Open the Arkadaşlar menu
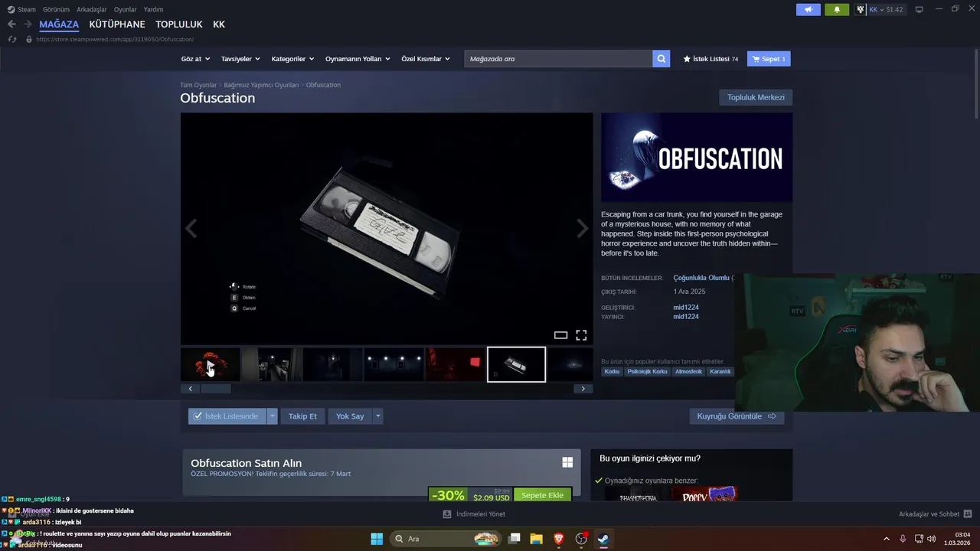The width and height of the screenshot is (980, 551). click(92, 10)
